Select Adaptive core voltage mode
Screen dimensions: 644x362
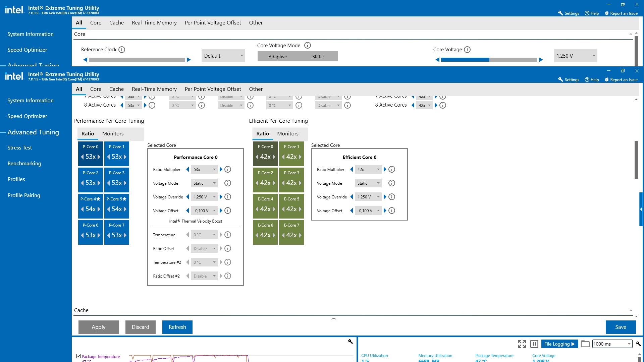coord(277,57)
